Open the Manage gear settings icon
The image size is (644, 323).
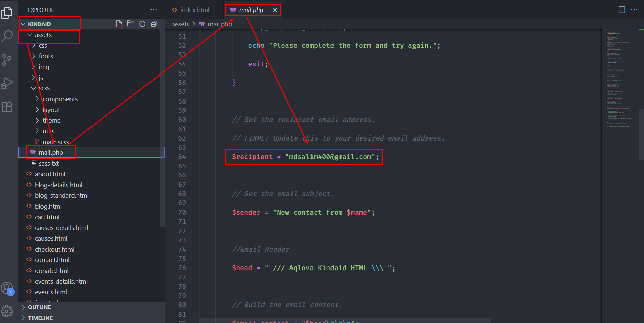[7, 311]
